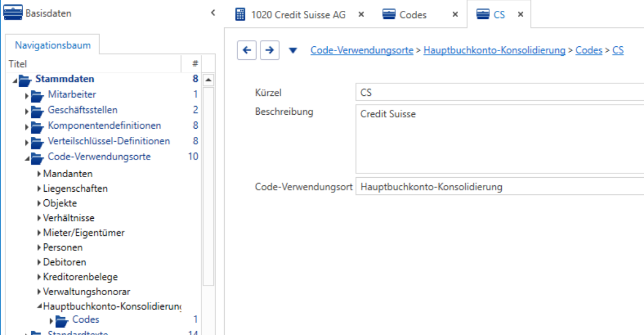Collapse the Code-Verwendungsorte tree node

click(x=27, y=158)
